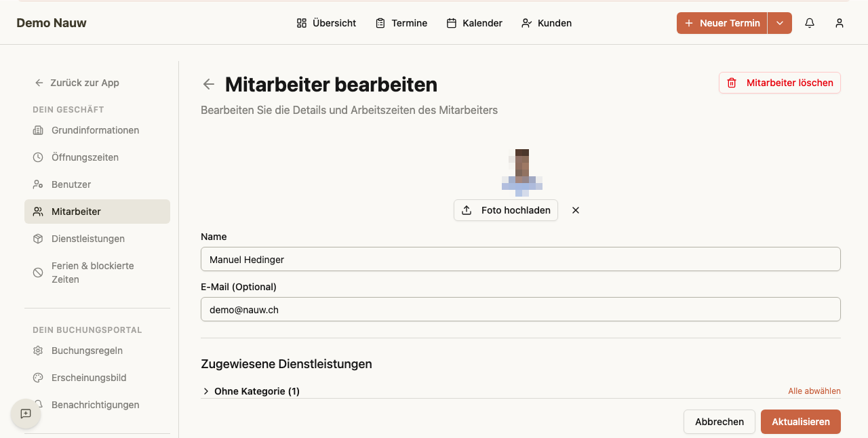Open Benachrichtigungen settings page

(x=97, y=405)
